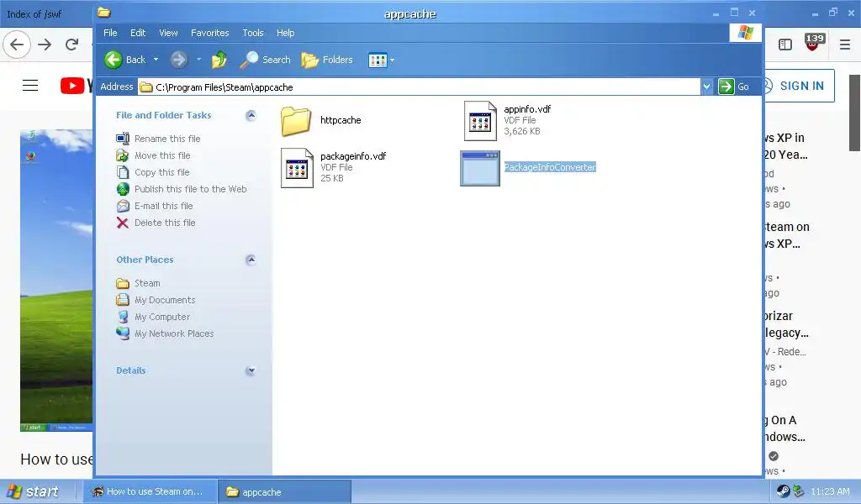The width and height of the screenshot is (861, 504).
Task: Open the Views dropdown button
Action: 382,60
